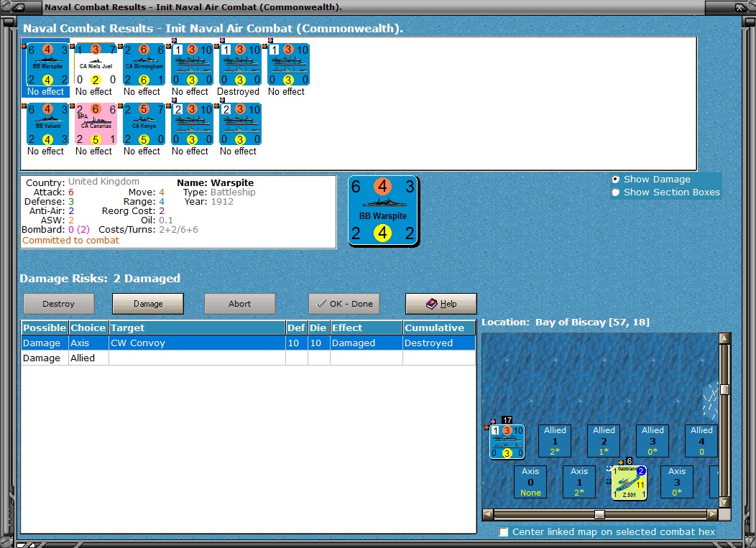Click the Possible column header
756x548 pixels.
[x=45, y=328]
